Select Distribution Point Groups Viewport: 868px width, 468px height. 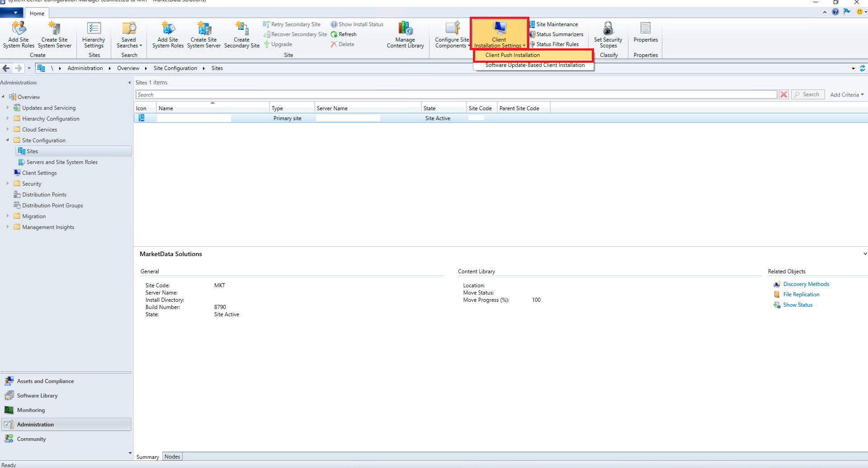52,206
